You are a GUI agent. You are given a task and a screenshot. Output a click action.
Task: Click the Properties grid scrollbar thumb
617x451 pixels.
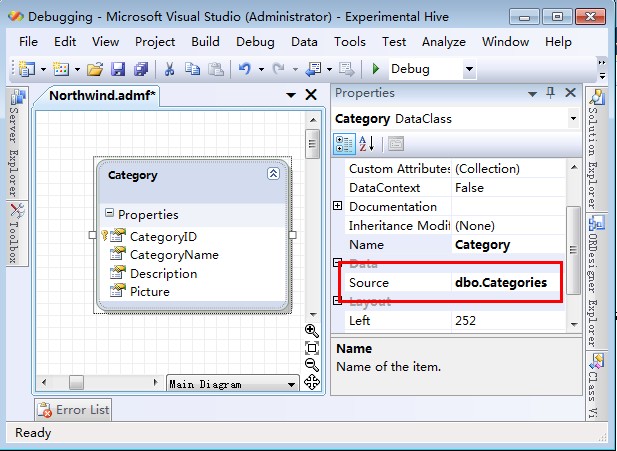573,250
